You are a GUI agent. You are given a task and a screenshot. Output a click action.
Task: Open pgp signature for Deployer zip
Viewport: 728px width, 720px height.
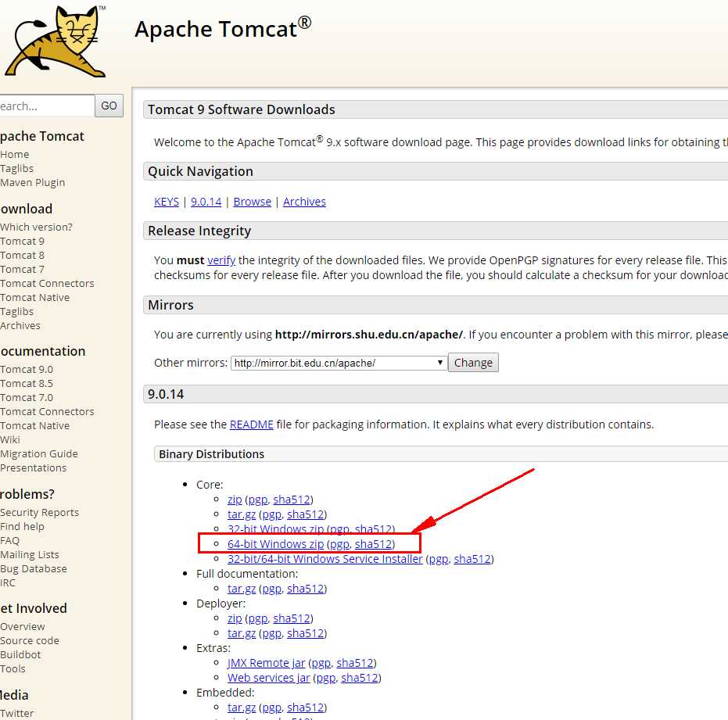coord(258,619)
